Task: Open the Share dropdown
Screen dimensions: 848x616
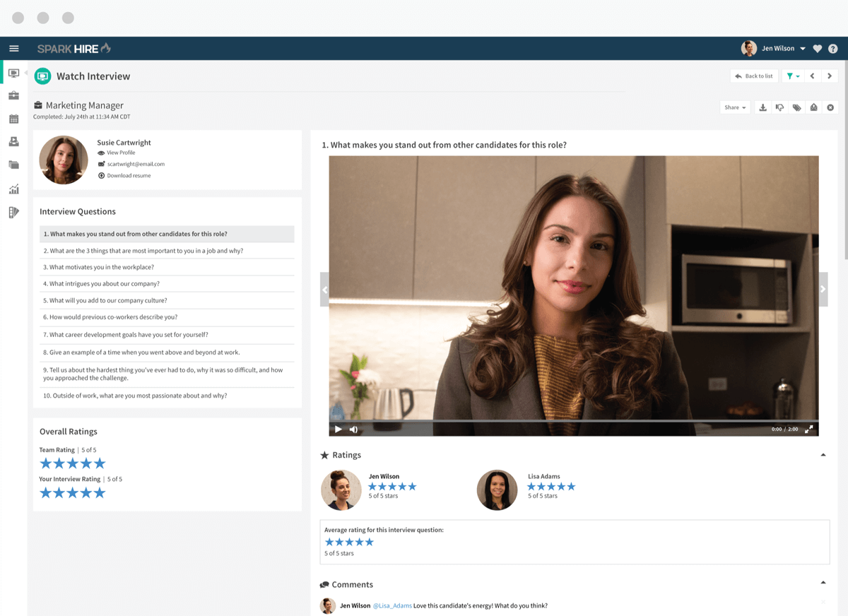Action: pyautogui.click(x=734, y=107)
